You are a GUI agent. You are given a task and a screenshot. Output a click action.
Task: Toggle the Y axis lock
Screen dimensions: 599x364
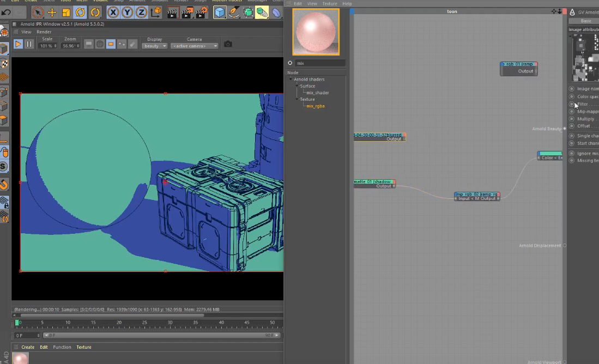(x=127, y=12)
